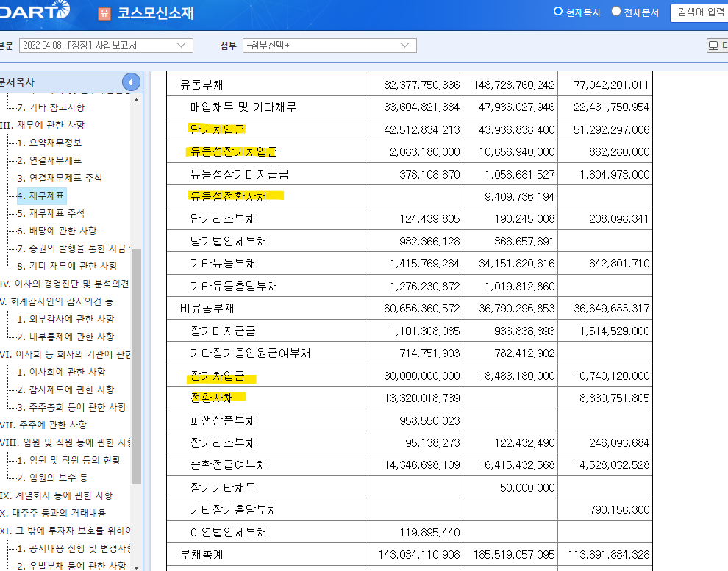The height and width of the screenshot is (571, 728).
Task: Click outline scrollbar up arrow
Action: pyautogui.click(x=136, y=100)
